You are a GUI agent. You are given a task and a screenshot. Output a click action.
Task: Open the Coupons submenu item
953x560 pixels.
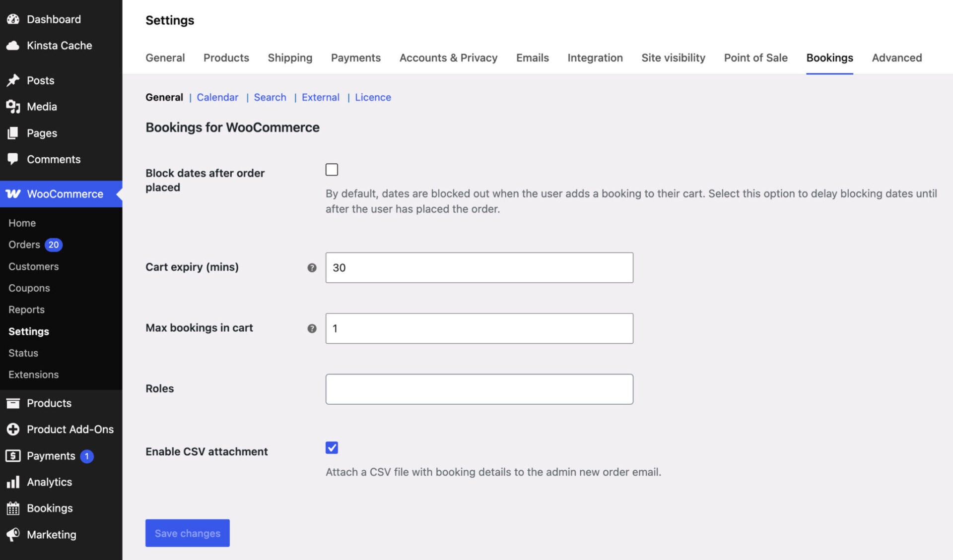coord(29,288)
